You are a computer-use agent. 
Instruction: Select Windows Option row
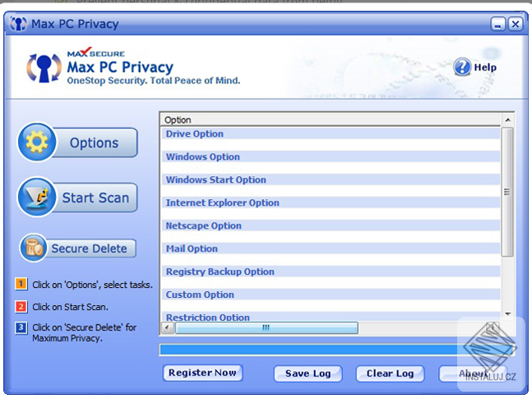(331, 156)
